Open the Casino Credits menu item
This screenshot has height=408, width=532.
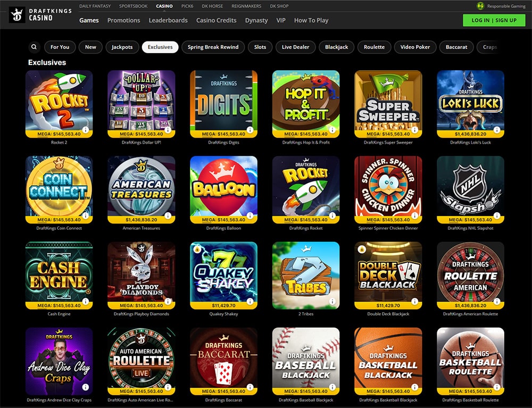[x=216, y=20]
